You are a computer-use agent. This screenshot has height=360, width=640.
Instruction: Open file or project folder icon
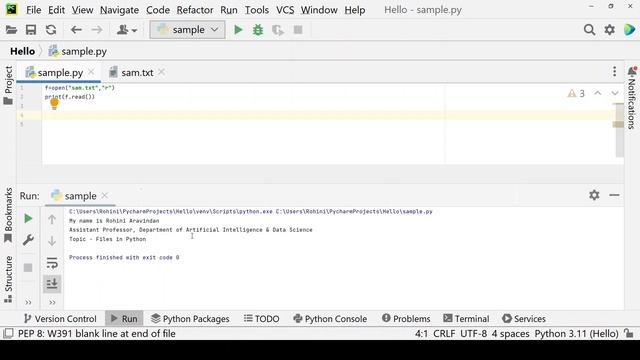point(11,30)
